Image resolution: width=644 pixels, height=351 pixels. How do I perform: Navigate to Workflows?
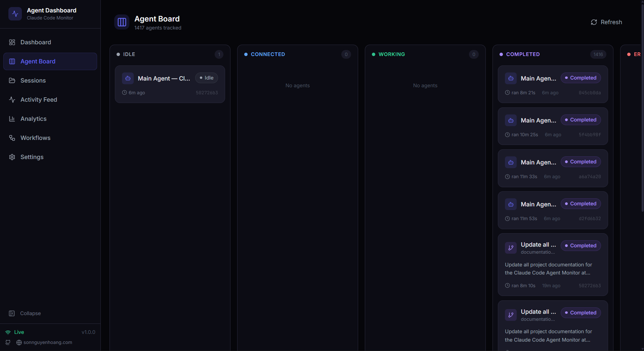[50, 138]
